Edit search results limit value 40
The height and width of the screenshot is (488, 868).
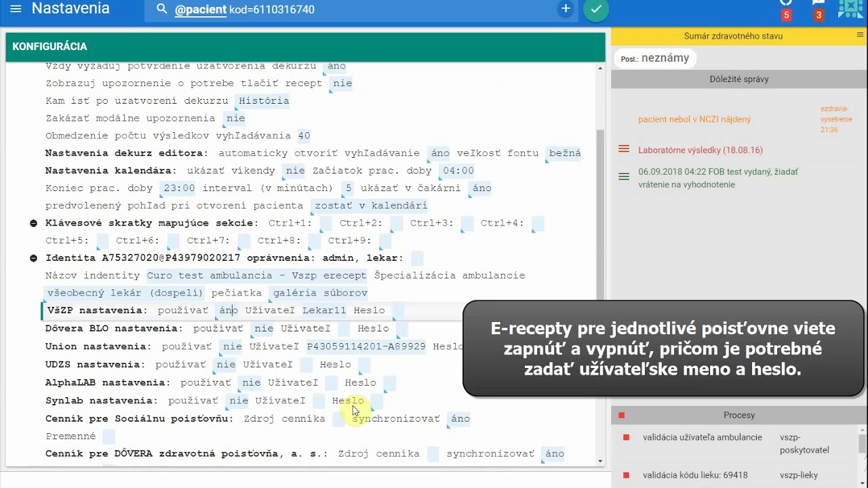304,136
